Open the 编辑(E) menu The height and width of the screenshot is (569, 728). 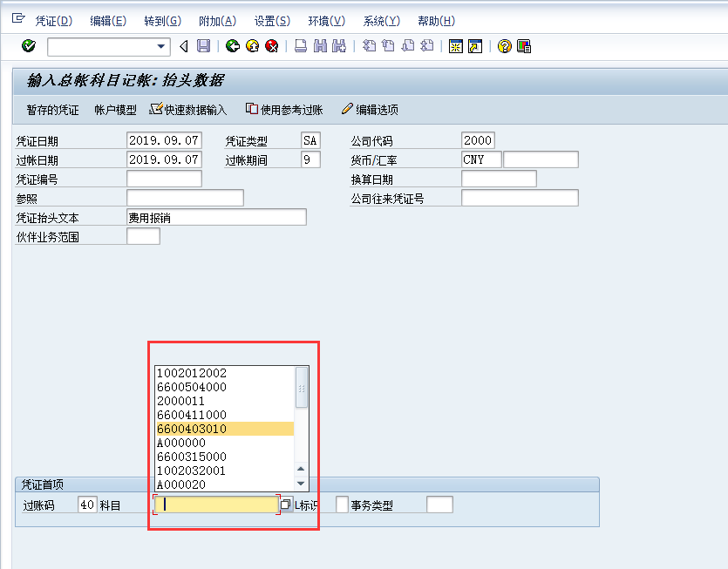pyautogui.click(x=108, y=21)
